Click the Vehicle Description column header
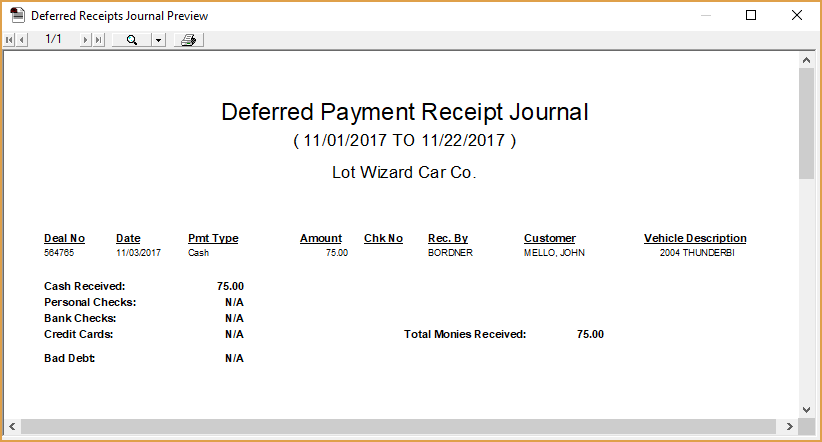The width and height of the screenshot is (822, 442). click(x=695, y=239)
